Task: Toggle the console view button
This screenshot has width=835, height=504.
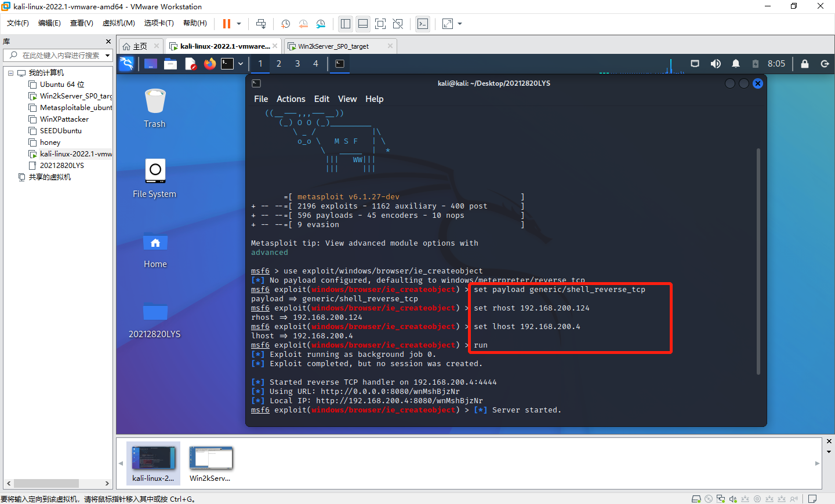Action: point(423,24)
